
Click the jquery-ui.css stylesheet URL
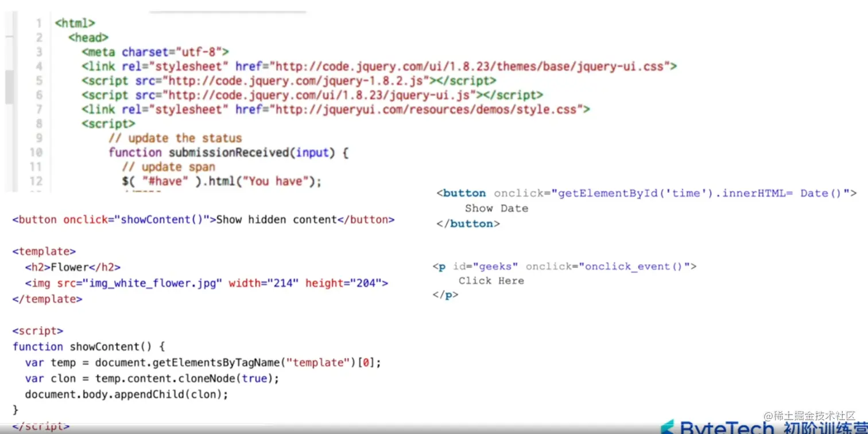pyautogui.click(x=471, y=67)
